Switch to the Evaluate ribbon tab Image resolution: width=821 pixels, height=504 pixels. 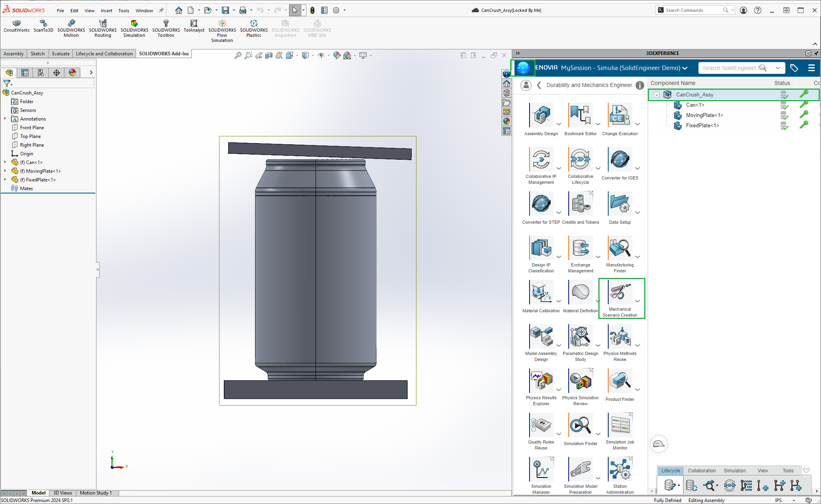click(x=61, y=54)
